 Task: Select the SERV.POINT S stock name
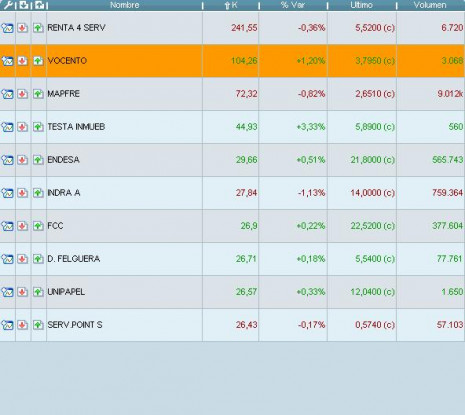(x=75, y=325)
